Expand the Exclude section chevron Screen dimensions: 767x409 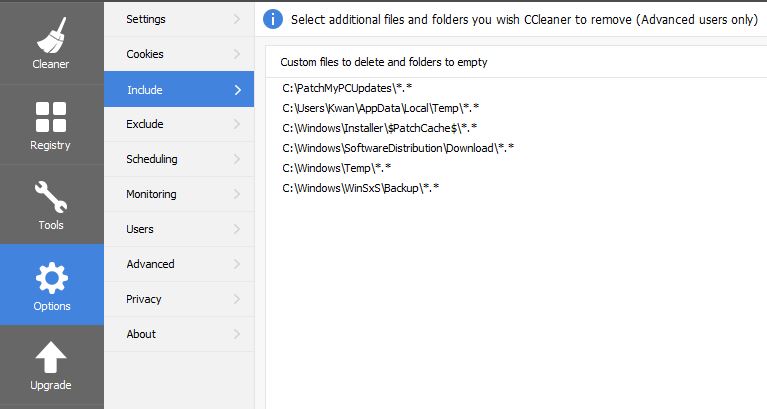coord(237,124)
